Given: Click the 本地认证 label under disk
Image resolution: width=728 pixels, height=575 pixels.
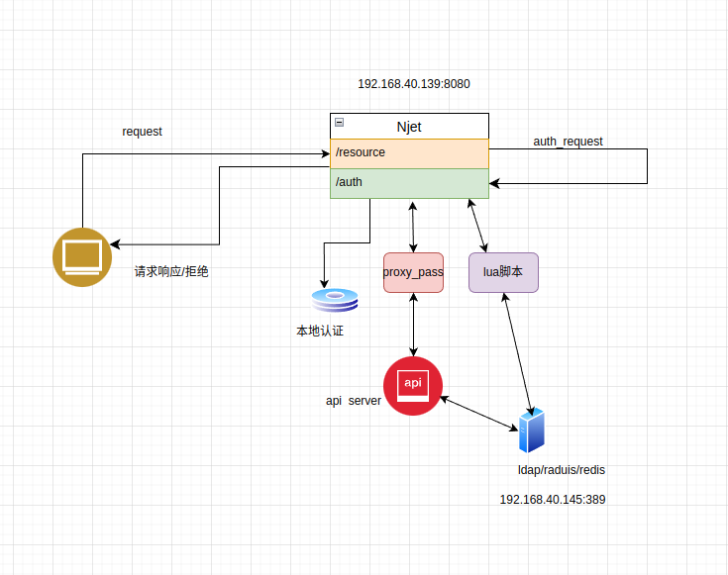Looking at the screenshot, I should coord(320,331).
